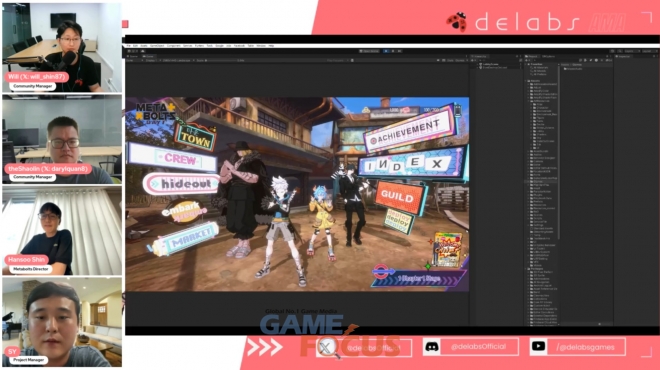Screen dimensions: 660x370
Task: Select the Inspector panel tab
Action: (623, 56)
